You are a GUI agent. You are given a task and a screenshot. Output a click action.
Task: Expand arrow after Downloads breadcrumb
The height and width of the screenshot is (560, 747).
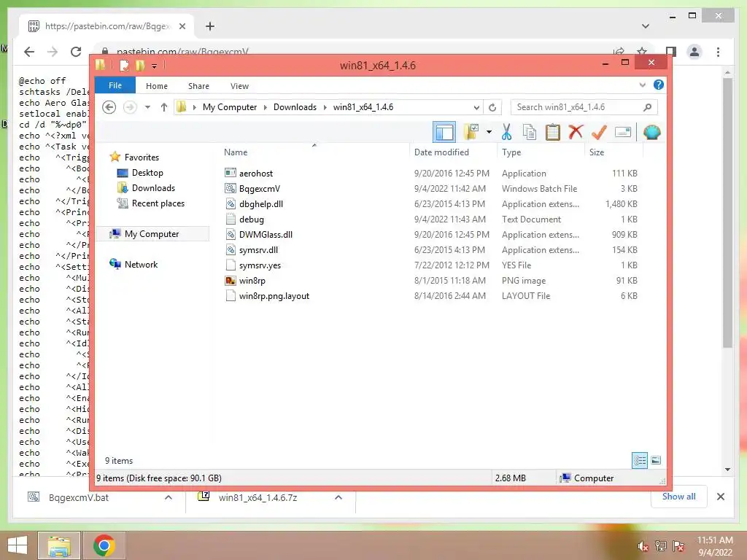(325, 107)
